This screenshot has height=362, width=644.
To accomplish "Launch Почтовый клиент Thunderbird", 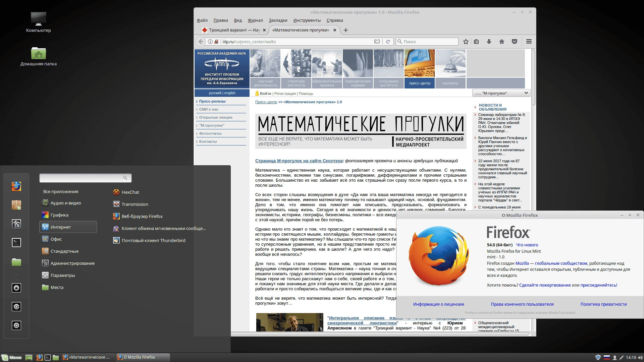I will click(149, 240).
